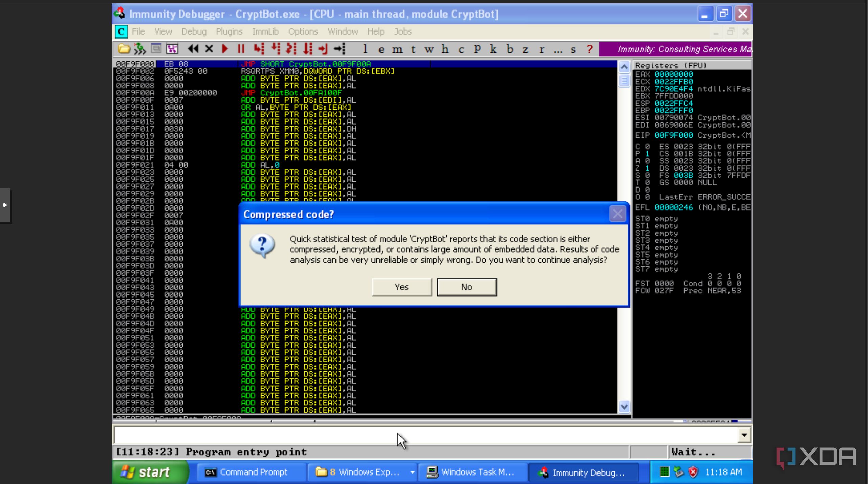Click the disassembly scrollbar up arrow
Image resolution: width=868 pixels, height=484 pixels.
coord(624,67)
